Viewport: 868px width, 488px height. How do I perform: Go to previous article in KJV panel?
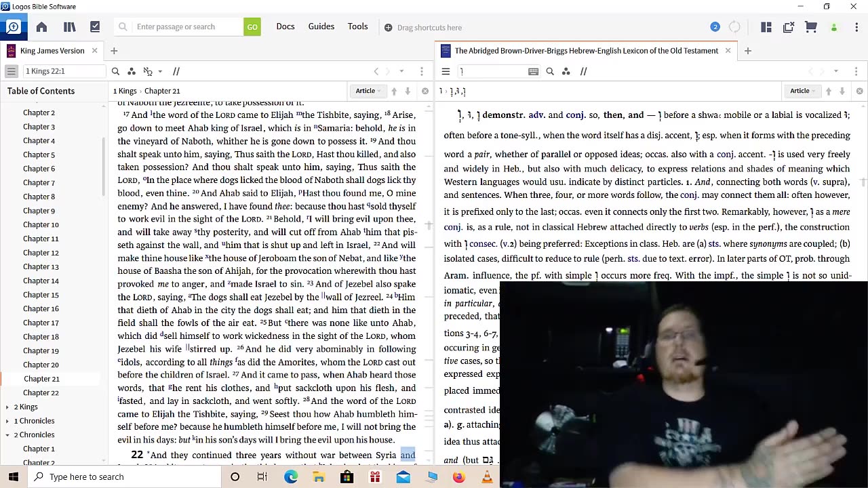[394, 91]
